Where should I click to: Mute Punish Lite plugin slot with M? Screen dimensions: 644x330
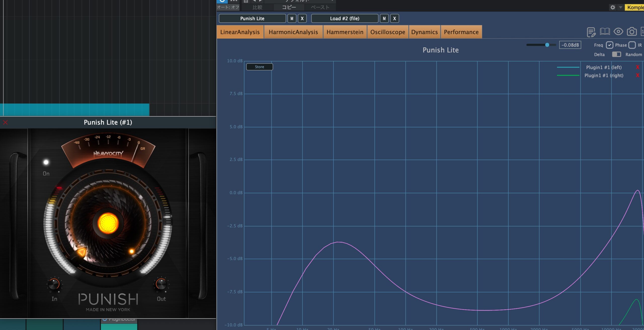click(x=292, y=18)
